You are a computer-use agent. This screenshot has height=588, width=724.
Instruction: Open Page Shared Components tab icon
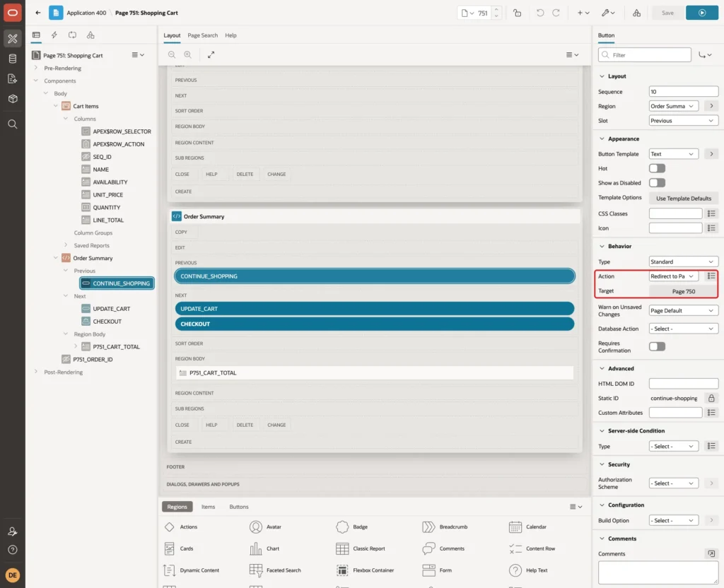[90, 35]
